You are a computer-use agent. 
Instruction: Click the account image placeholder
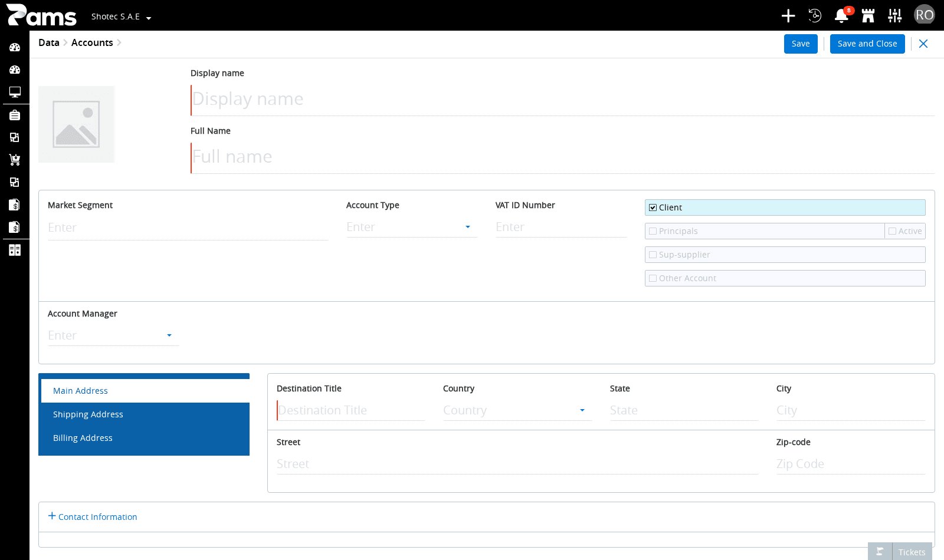(x=77, y=124)
